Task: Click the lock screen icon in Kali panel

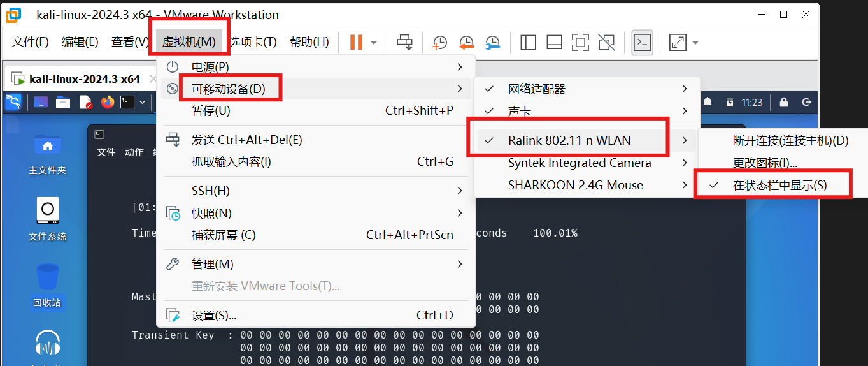Action: click(784, 102)
